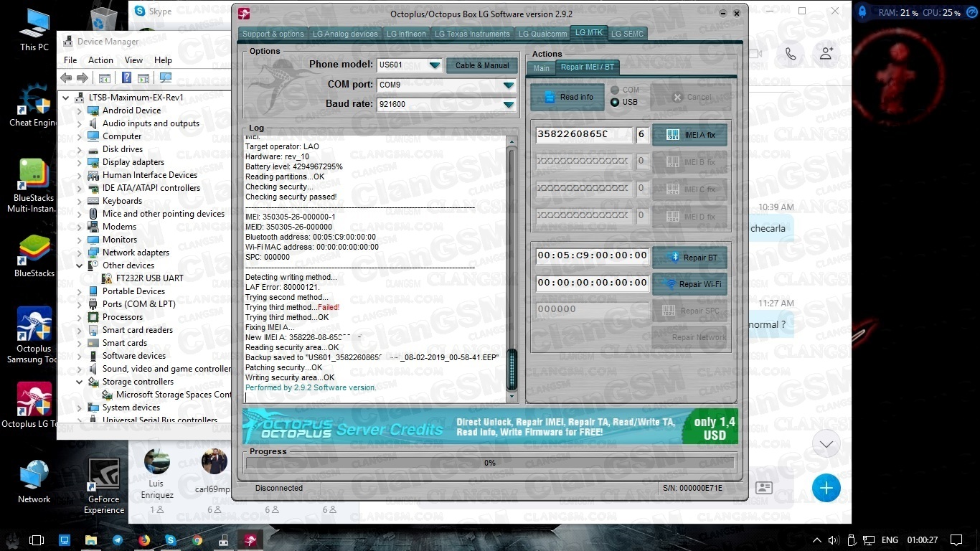This screenshot has height=551, width=980.
Task: Open the Baud rate dropdown
Action: [509, 104]
